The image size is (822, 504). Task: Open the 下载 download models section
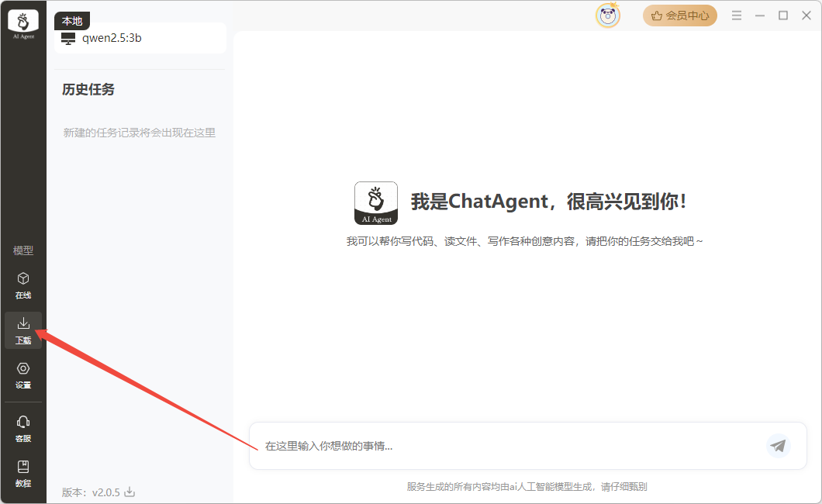click(x=23, y=330)
